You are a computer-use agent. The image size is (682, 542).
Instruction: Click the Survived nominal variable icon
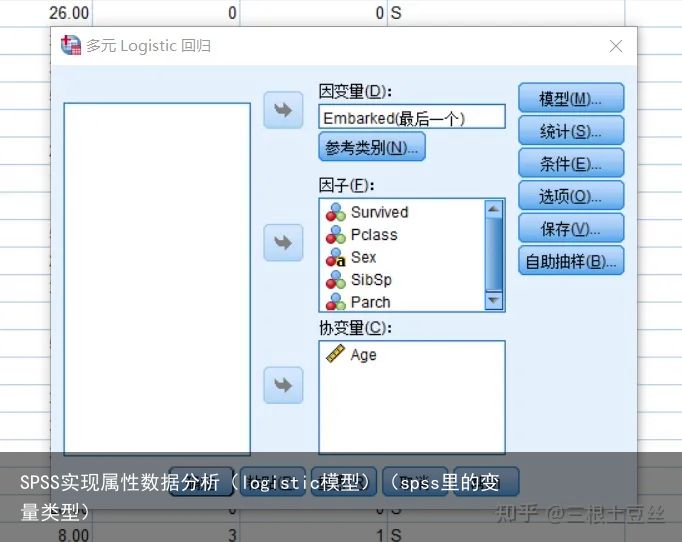[x=335, y=212]
